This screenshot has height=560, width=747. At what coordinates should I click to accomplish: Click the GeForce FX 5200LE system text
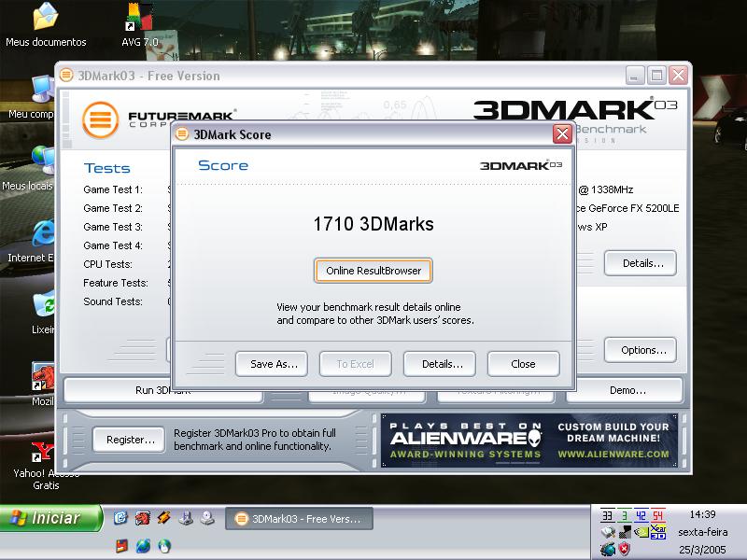pos(627,208)
